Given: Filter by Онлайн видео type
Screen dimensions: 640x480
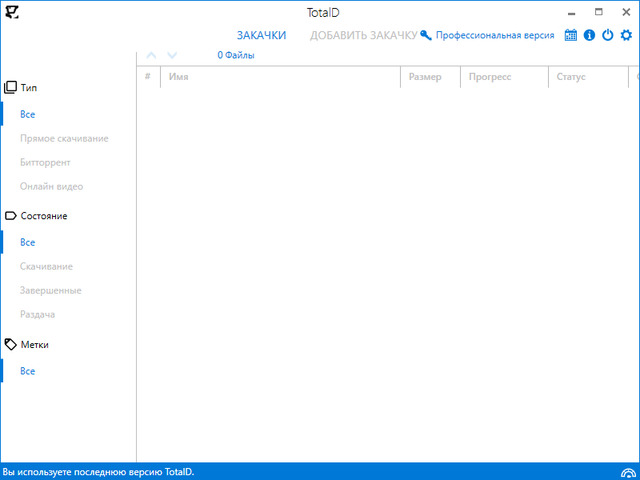Looking at the screenshot, I should [x=51, y=187].
